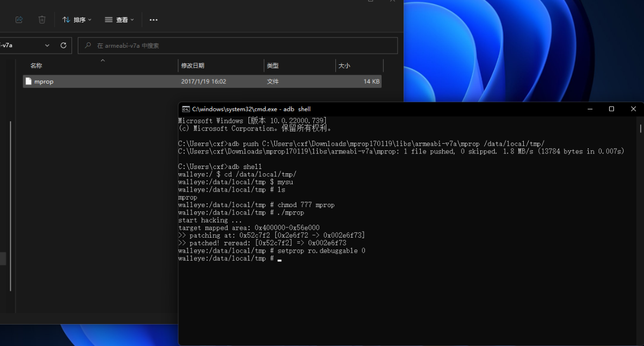Viewport: 644px width, 346px height.
Task: Click the '>> patching at' output line
Action: pyautogui.click(x=272, y=235)
